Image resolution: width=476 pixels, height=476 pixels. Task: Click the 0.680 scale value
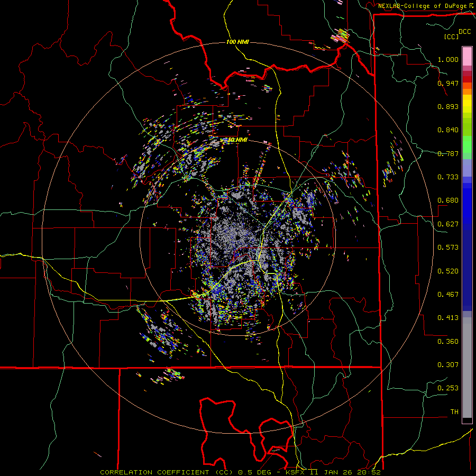[448, 200]
